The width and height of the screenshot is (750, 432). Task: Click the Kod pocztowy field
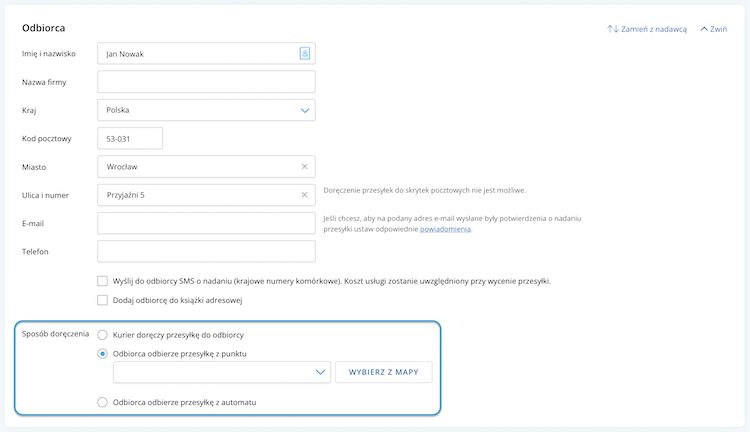(130, 138)
